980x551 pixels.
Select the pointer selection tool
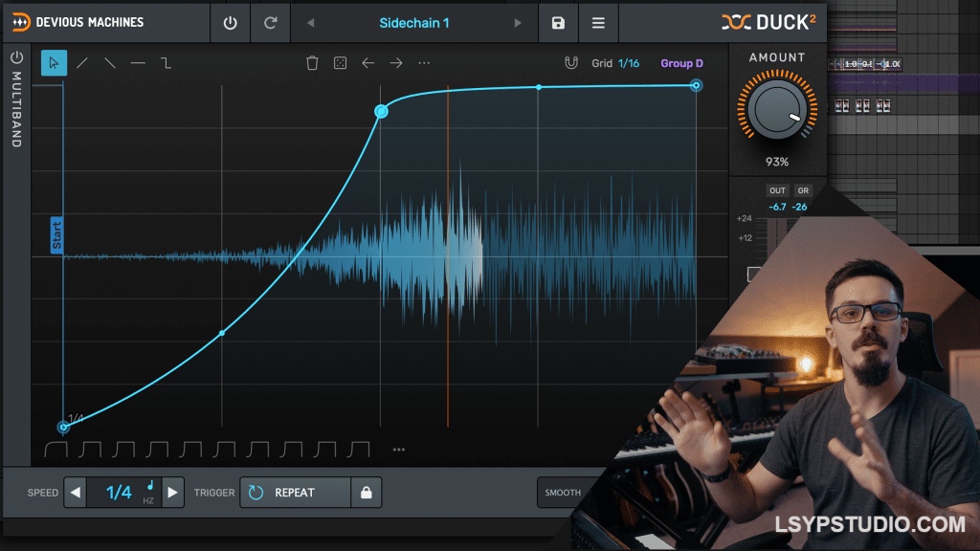pos(54,63)
